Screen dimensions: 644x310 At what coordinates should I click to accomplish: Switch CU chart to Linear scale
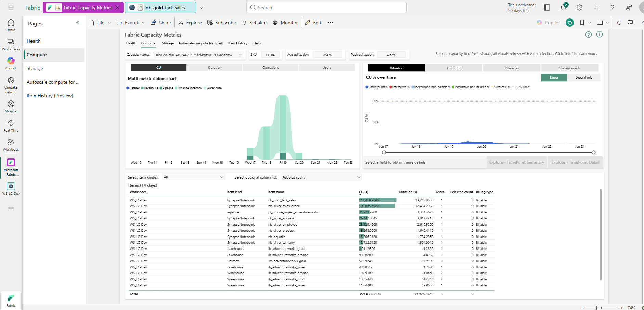click(x=554, y=78)
